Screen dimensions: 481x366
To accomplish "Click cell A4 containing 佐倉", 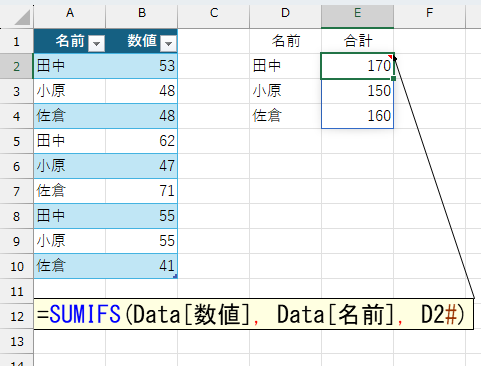I will [x=70, y=116].
